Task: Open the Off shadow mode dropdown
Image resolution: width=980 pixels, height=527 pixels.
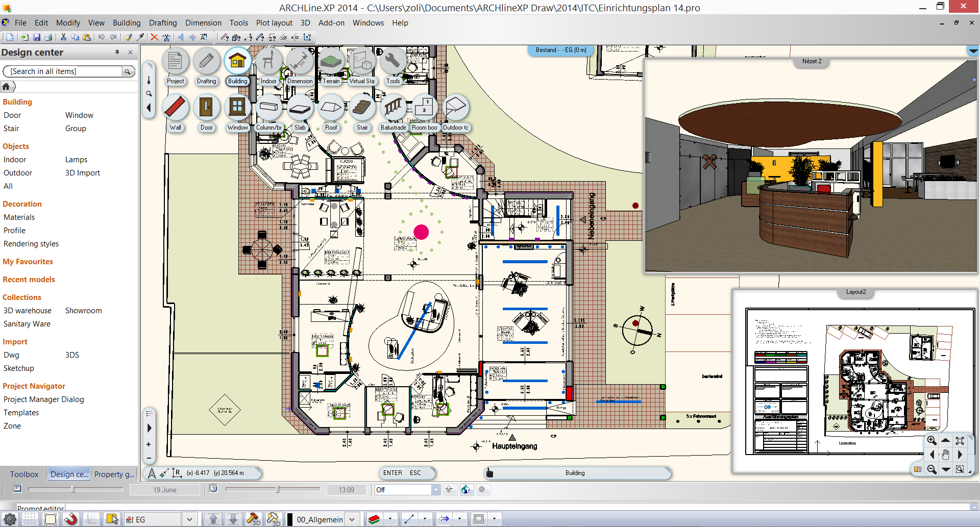Action: [x=436, y=490]
